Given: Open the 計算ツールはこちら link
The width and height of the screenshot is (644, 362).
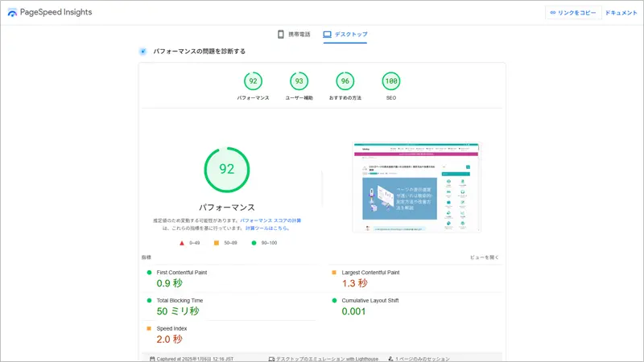Looking at the screenshot, I should point(268,228).
